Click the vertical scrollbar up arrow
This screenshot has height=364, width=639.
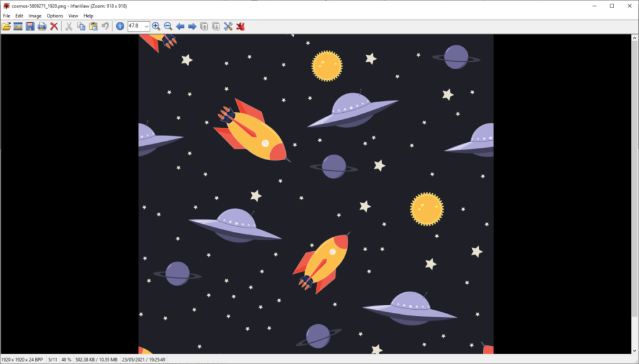(635, 38)
